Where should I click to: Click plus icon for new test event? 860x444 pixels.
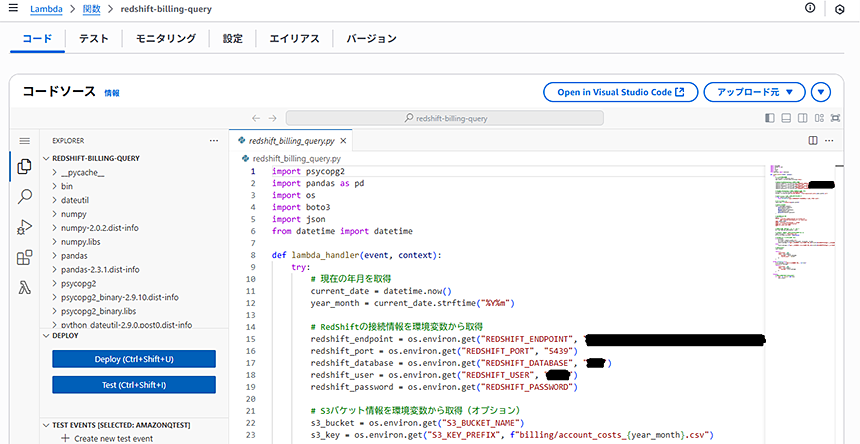(x=65, y=439)
